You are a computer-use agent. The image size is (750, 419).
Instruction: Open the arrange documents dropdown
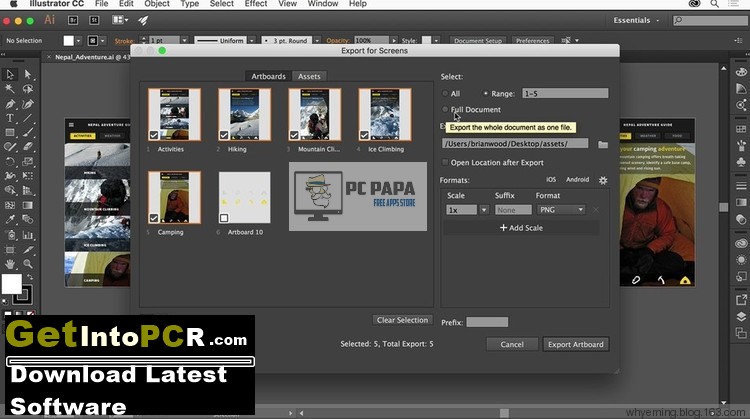(x=120, y=20)
